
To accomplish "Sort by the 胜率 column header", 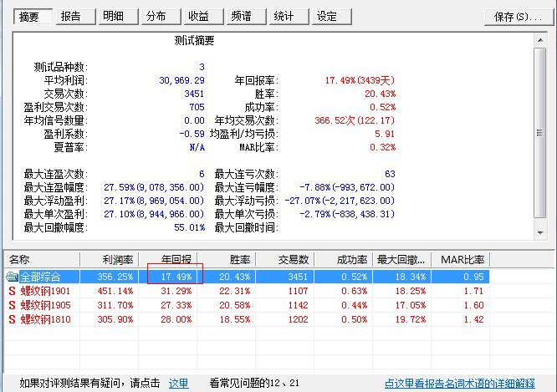I will coord(227,260).
